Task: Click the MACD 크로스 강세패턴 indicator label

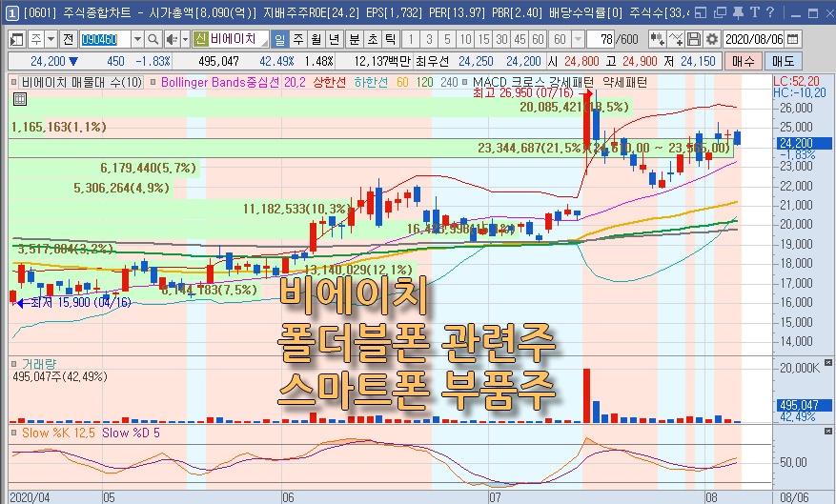Action: (533, 82)
